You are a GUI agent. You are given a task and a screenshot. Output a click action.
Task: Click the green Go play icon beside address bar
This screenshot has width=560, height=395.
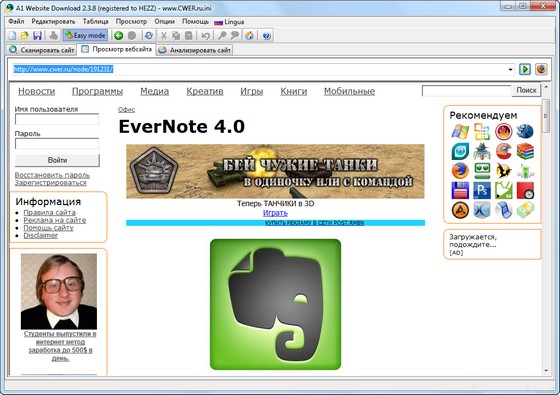pyautogui.click(x=525, y=69)
